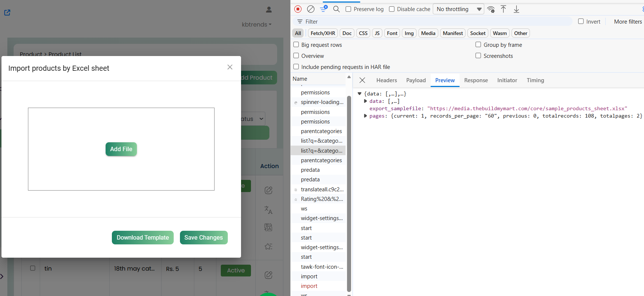644x296 pixels.
Task: Close the Import products dialog
Action: pos(230,67)
